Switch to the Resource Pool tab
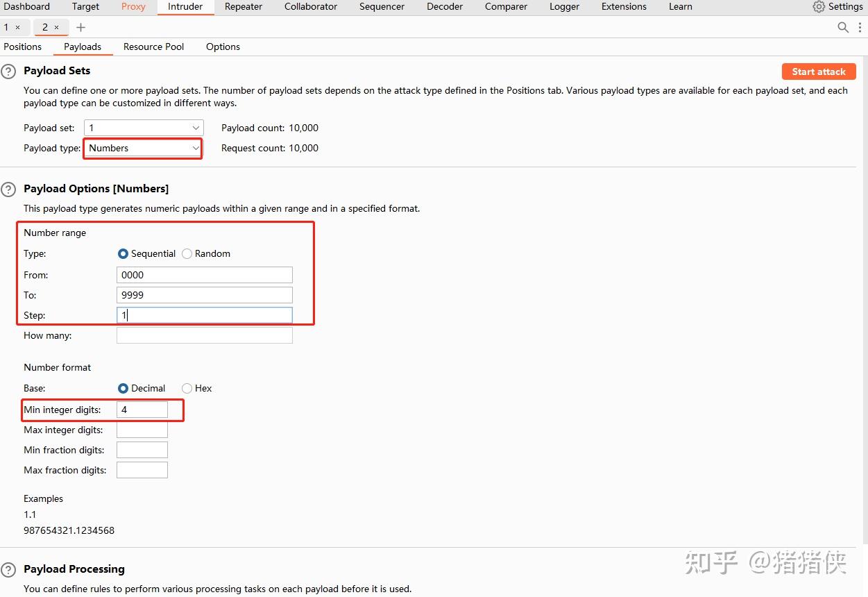This screenshot has width=868, height=597. (153, 47)
